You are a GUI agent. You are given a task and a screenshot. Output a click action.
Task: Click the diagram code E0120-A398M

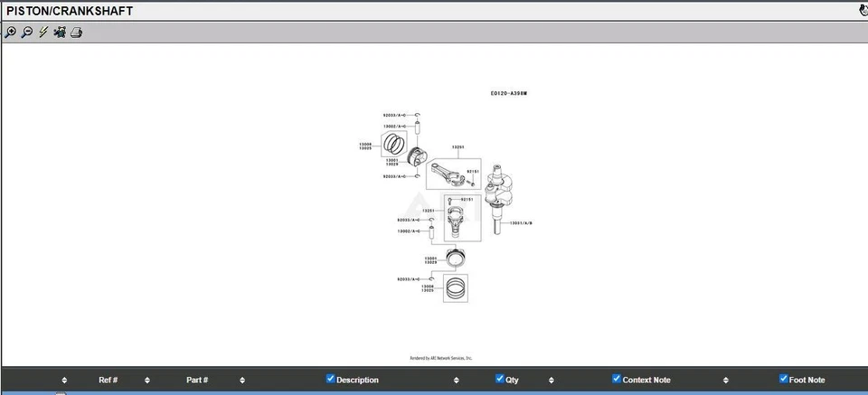coord(508,93)
